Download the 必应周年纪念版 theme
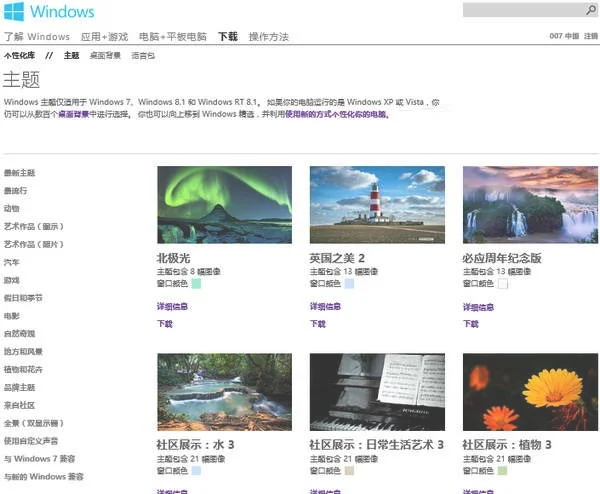The image size is (600, 494). pyautogui.click(x=471, y=324)
